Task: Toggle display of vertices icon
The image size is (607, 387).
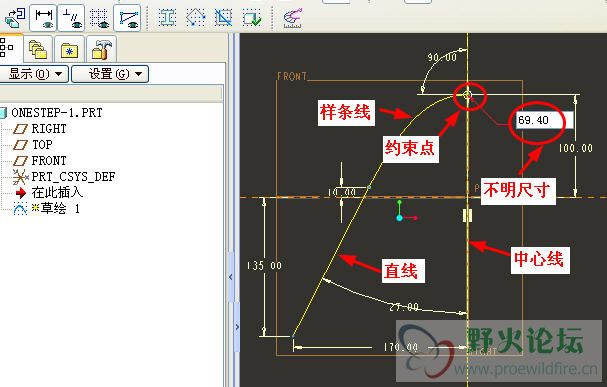Action: click(x=127, y=18)
